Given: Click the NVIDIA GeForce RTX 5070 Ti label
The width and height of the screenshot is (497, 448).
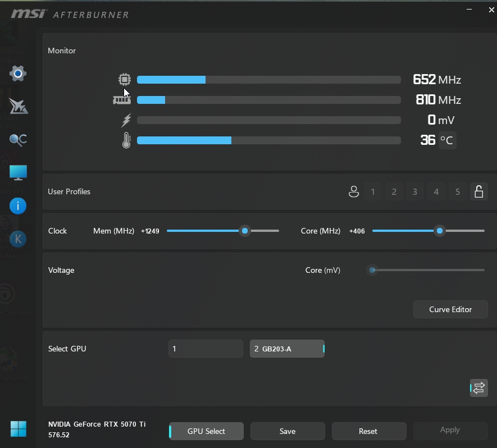Looking at the screenshot, I should pyautogui.click(x=97, y=424).
